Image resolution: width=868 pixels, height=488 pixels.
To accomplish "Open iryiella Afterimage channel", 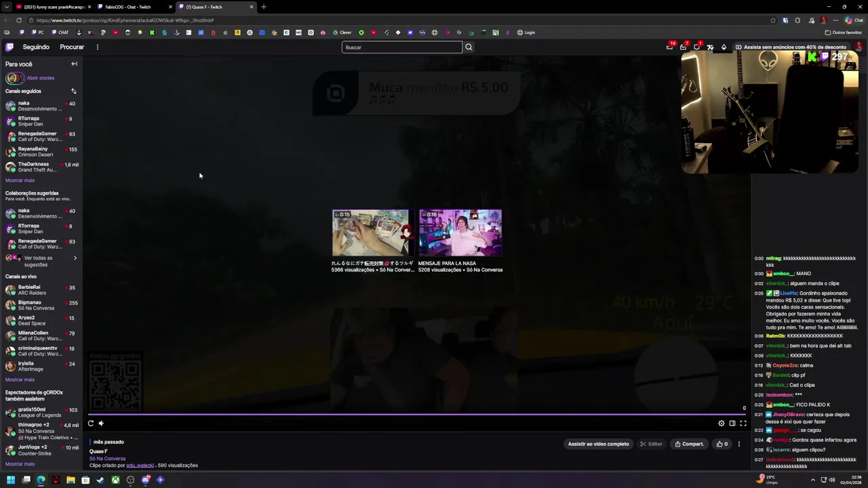I will (41, 366).
